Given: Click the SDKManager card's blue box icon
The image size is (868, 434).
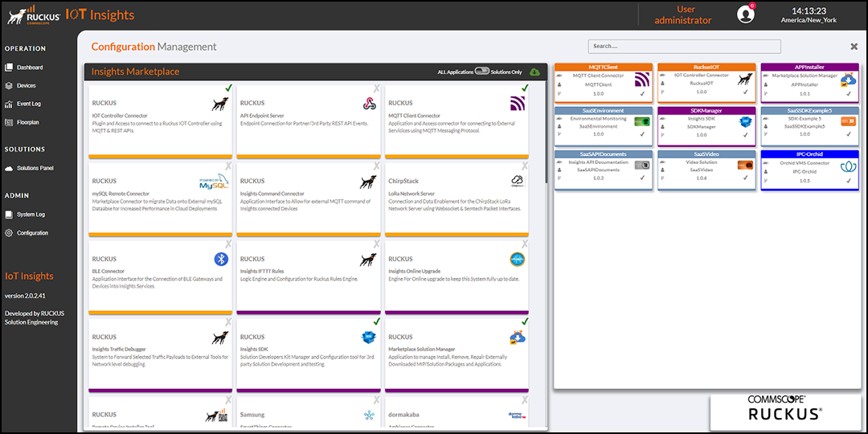Looking at the screenshot, I should click(744, 122).
